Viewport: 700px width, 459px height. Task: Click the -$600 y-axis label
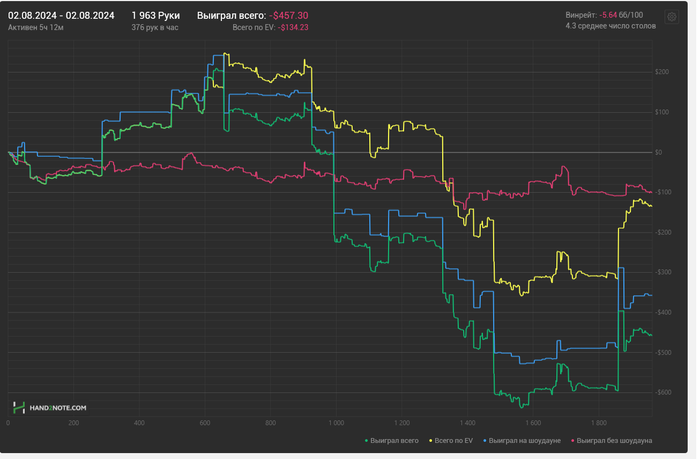662,392
